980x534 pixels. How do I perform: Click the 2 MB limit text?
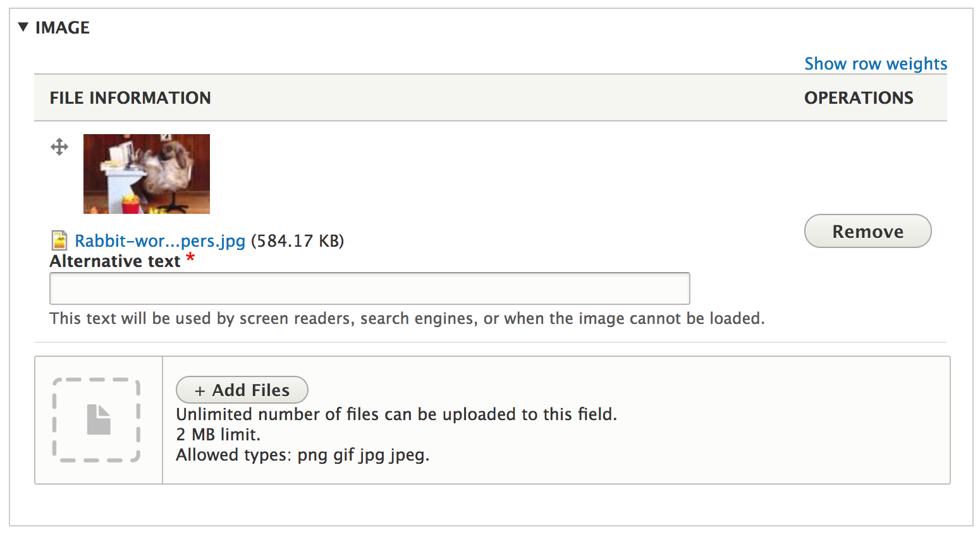click(x=218, y=435)
